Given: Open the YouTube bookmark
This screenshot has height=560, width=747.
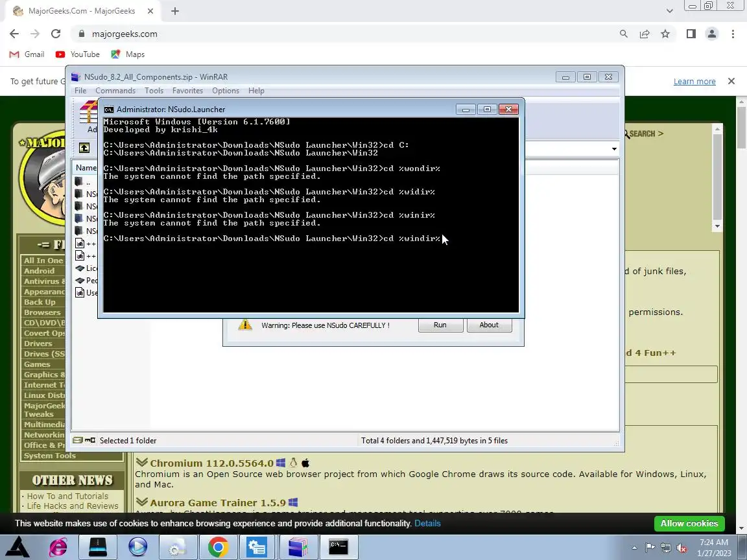Looking at the screenshot, I should click(78, 54).
